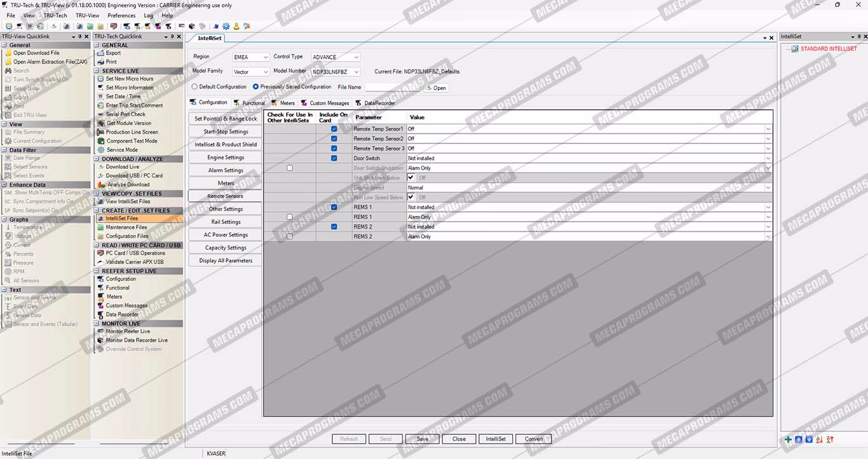This screenshot has height=459, width=868.
Task: Open the Preferences menu
Action: point(121,15)
